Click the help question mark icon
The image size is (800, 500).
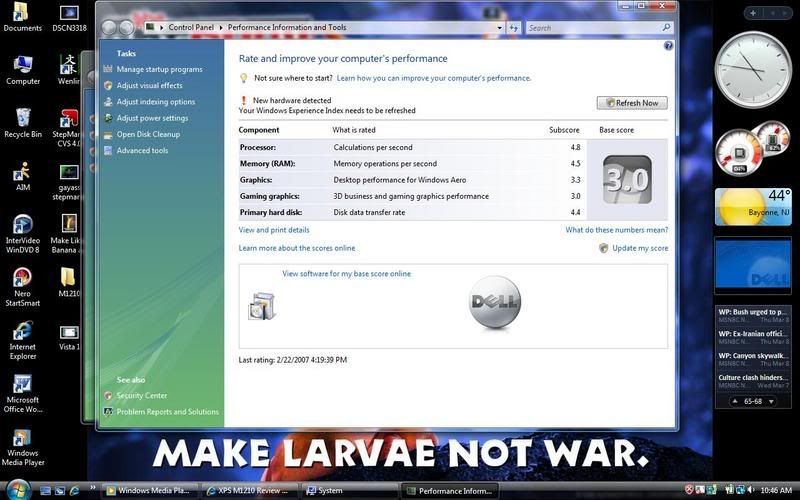click(x=668, y=46)
